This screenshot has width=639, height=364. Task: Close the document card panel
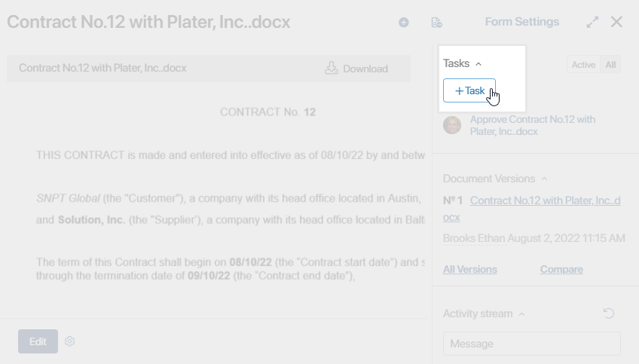pyautogui.click(x=616, y=22)
